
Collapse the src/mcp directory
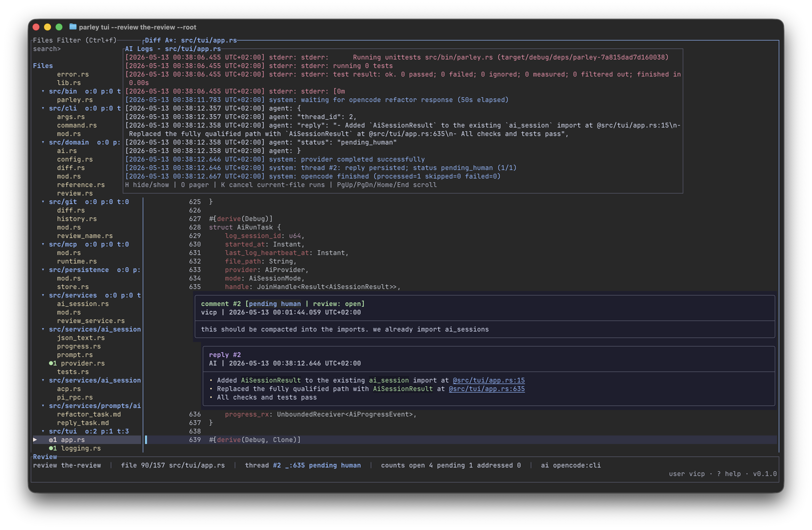pos(43,244)
